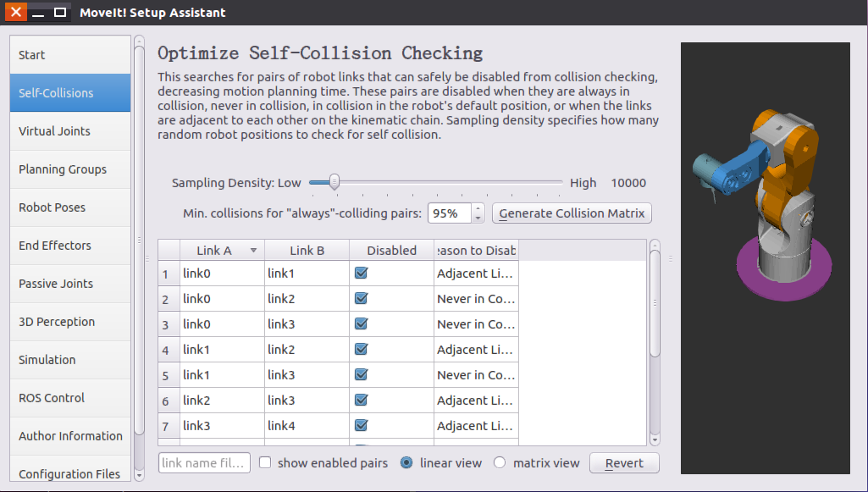Switch to Robot Poses page
Image resolution: width=868 pixels, height=492 pixels.
pos(70,207)
